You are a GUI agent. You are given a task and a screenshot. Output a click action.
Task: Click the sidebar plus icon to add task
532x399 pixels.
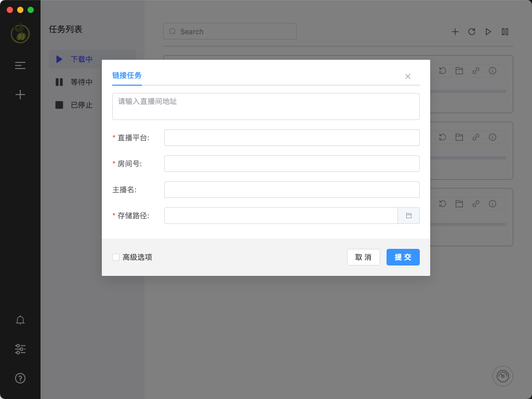[x=20, y=95]
